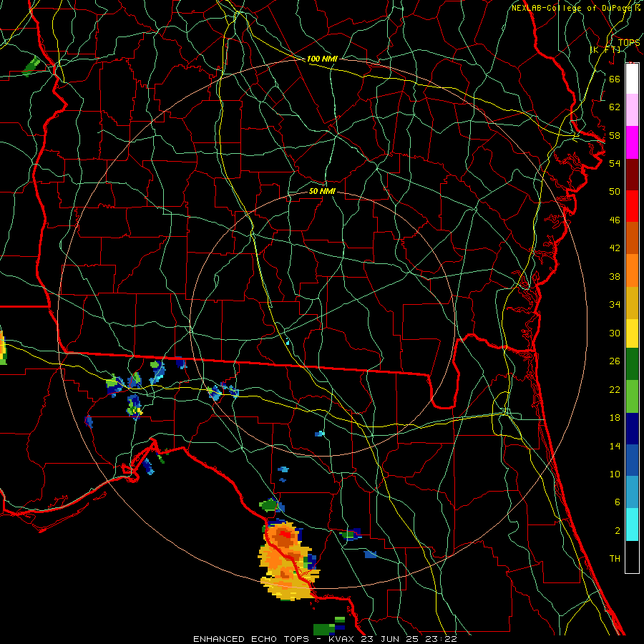
Task: Click the navy blue legend swatch
Action: (x=632, y=429)
